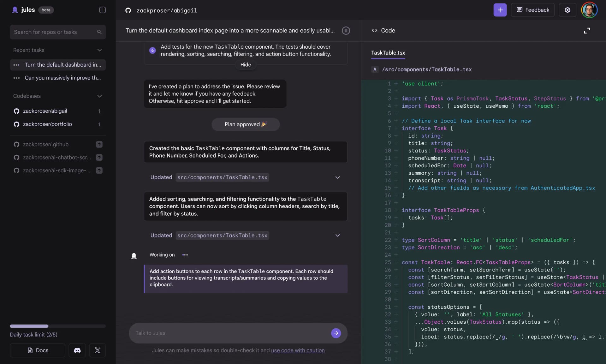Open the Discord icon at the bottom
This screenshot has height=364, width=606.
tap(77, 350)
